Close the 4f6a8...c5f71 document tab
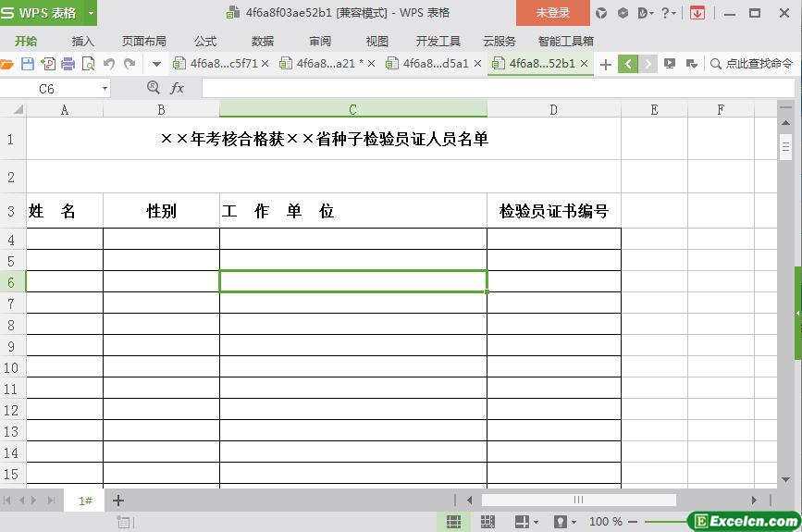Image resolution: width=802 pixels, height=532 pixels. click(x=265, y=64)
